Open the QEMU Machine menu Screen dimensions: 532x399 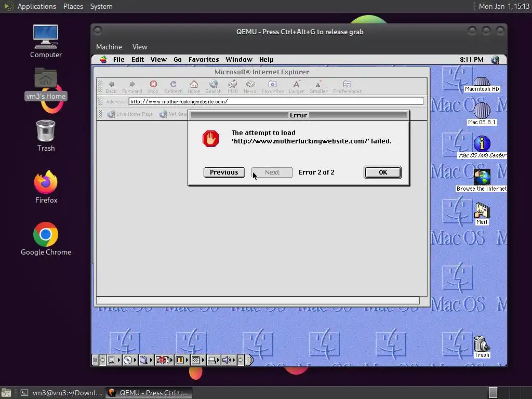tap(109, 47)
